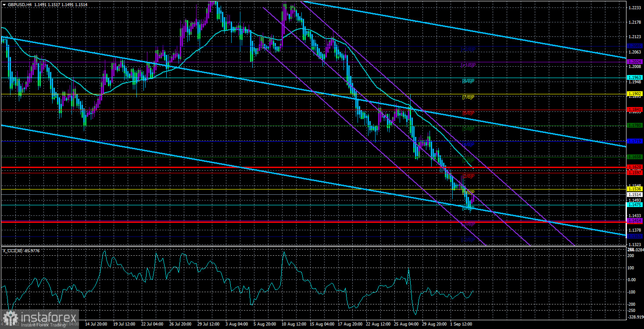Screen dimensions: 644x329
Task: Click the purple 1.1414 price level tag
Action: (x=635, y=221)
